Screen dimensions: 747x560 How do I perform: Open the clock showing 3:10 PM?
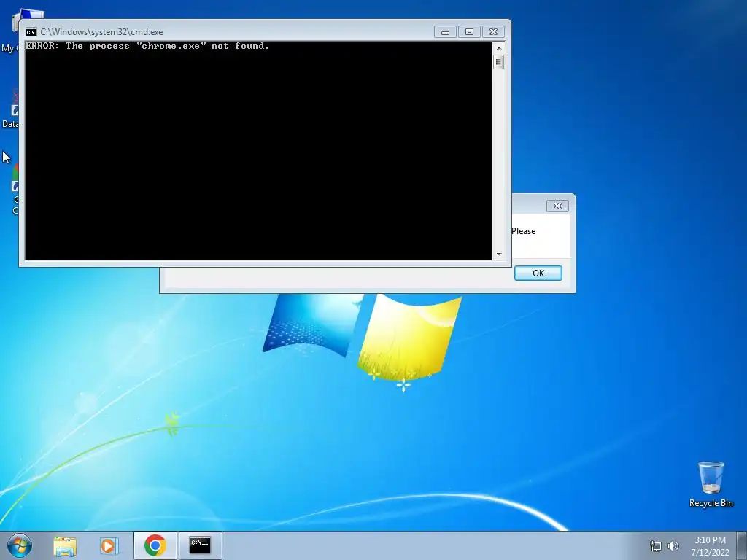710,546
